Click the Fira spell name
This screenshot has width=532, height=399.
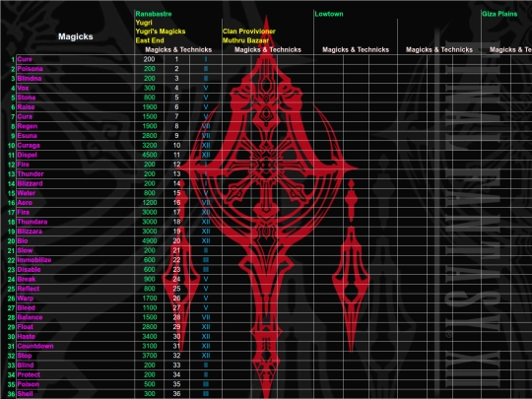24,212
